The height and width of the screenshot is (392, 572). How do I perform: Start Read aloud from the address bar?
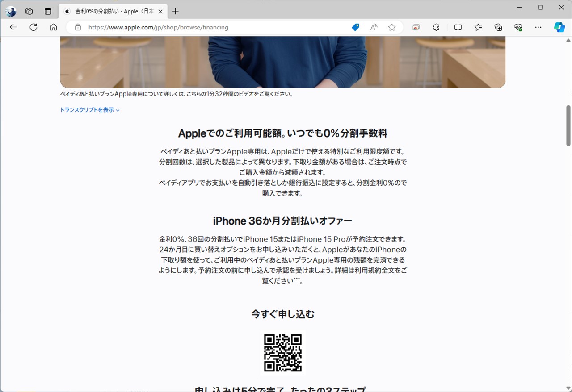374,27
